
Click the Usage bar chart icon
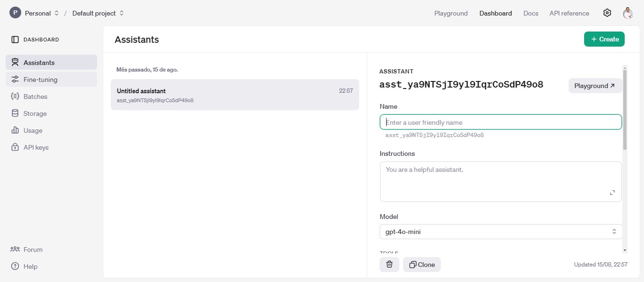point(15,130)
